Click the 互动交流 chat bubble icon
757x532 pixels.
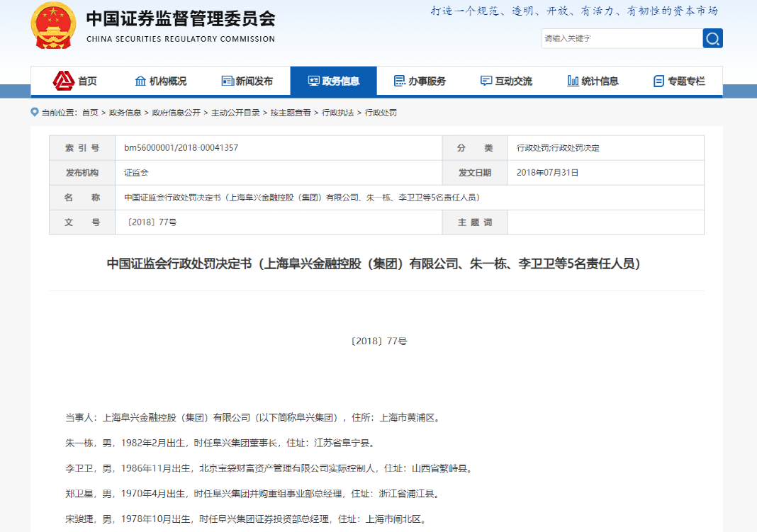486,80
